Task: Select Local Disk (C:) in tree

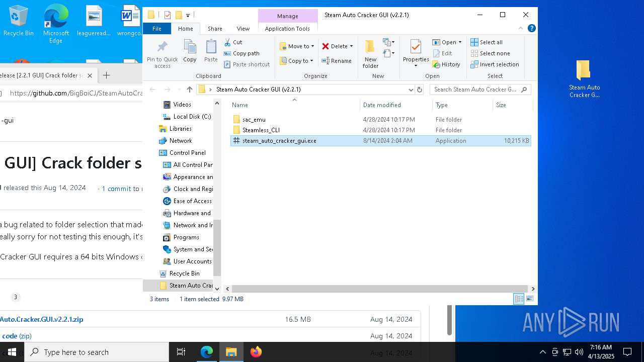Action: click(192, 117)
